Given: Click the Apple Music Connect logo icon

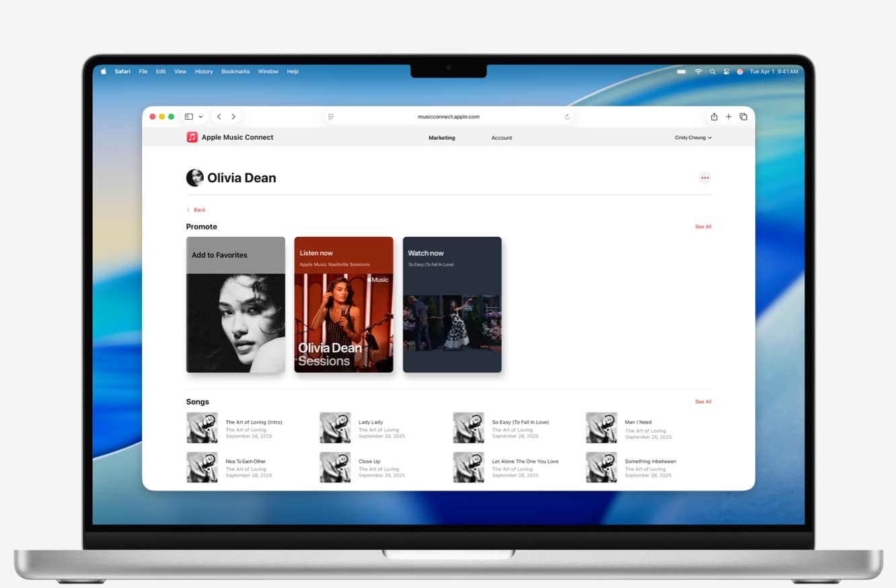Looking at the screenshot, I should (x=192, y=137).
